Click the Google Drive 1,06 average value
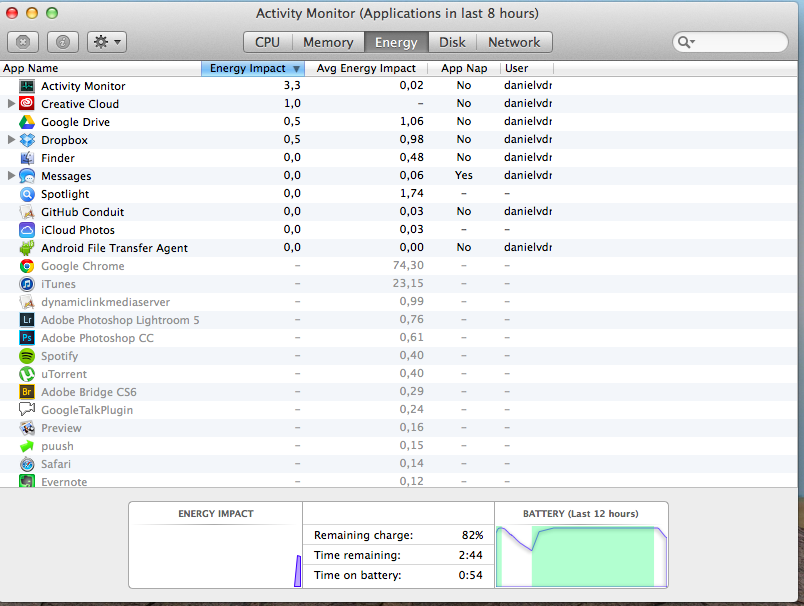The height and width of the screenshot is (606, 804). (x=411, y=121)
